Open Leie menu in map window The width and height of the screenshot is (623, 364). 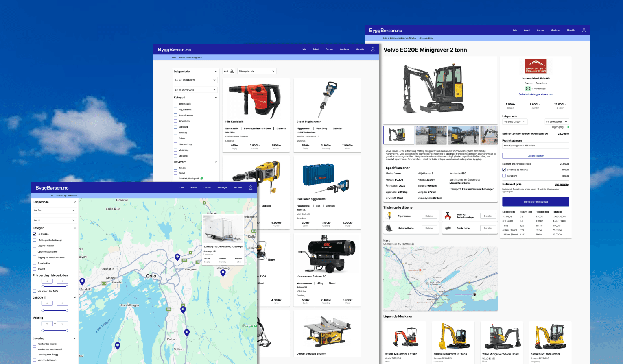click(181, 187)
